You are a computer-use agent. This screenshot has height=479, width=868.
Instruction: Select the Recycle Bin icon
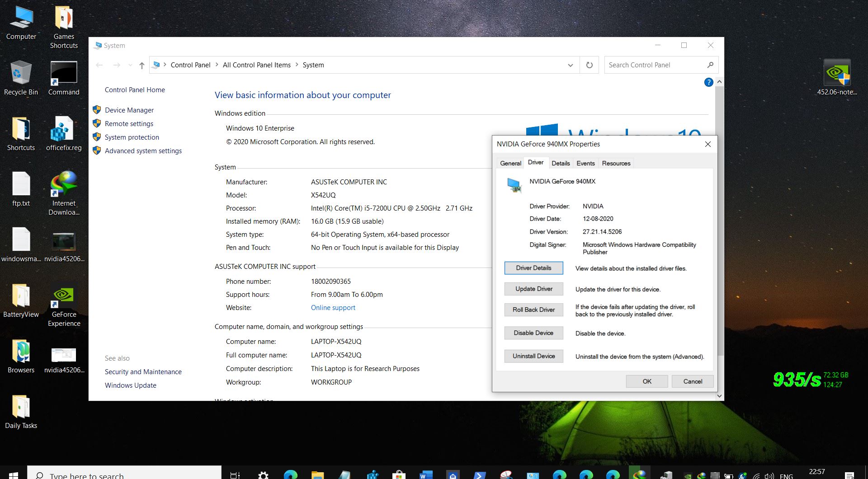[21, 78]
